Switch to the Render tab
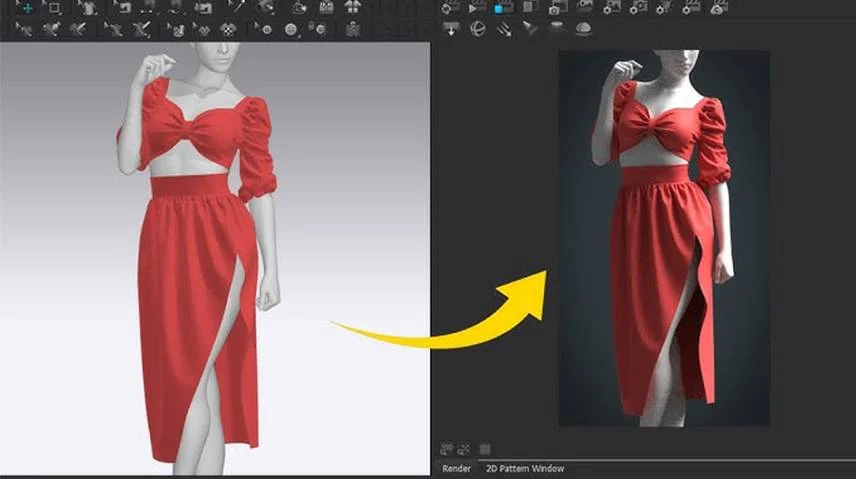The height and width of the screenshot is (479, 856). tap(456, 469)
